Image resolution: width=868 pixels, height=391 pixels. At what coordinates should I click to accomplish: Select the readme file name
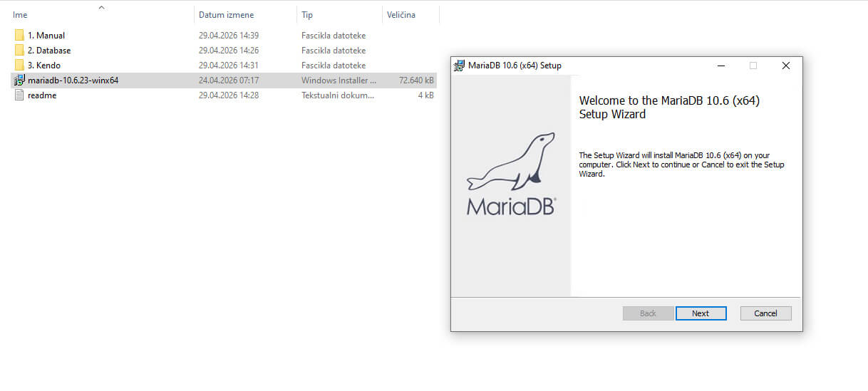(x=42, y=95)
